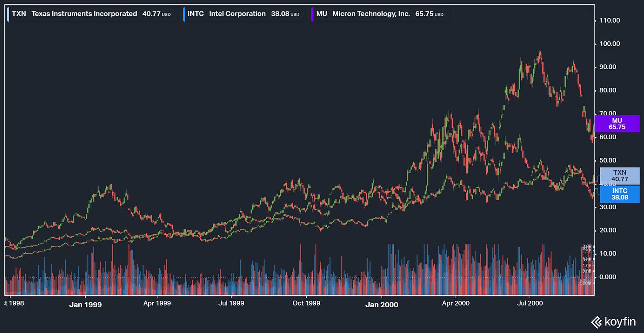Click the Jul 2000 axis label
Image resolution: width=644 pixels, height=333 pixels.
click(x=530, y=303)
